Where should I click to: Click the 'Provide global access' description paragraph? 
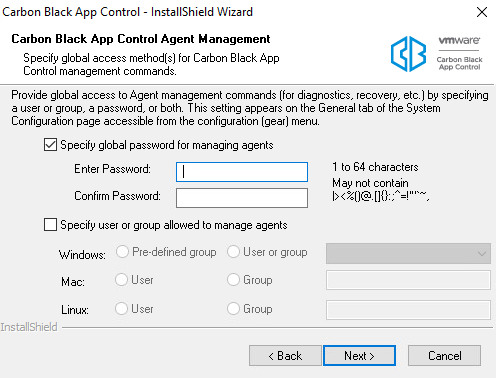[x=250, y=108]
